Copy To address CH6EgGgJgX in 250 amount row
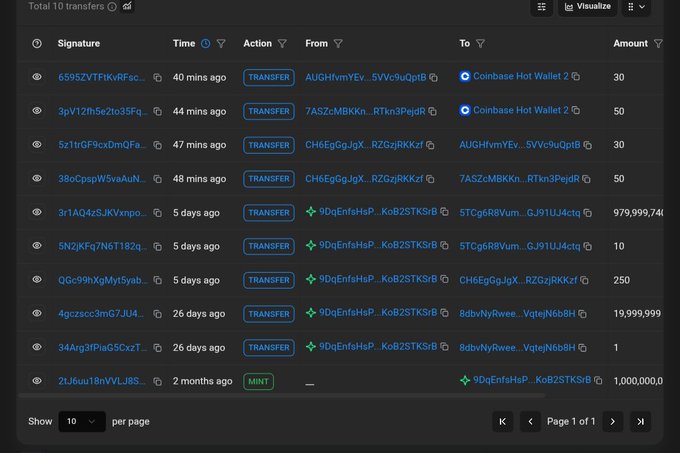 pyautogui.click(x=584, y=280)
